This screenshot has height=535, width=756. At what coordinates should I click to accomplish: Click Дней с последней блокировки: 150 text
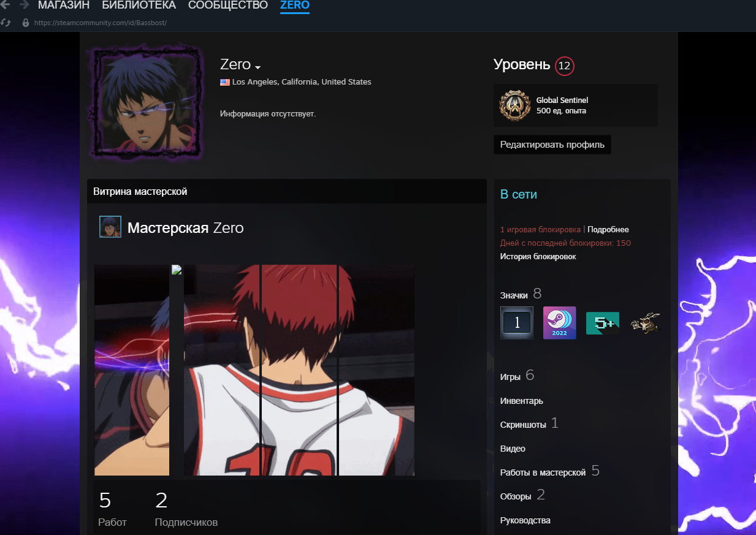(565, 243)
